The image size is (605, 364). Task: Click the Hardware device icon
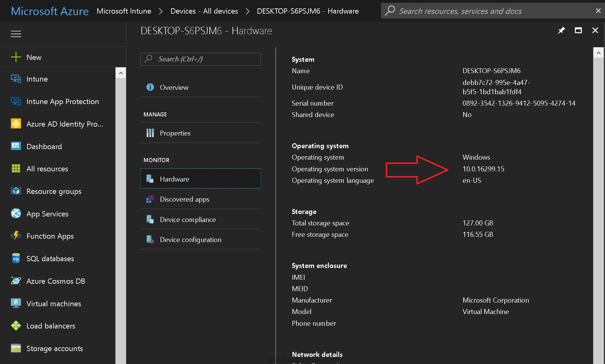(150, 179)
